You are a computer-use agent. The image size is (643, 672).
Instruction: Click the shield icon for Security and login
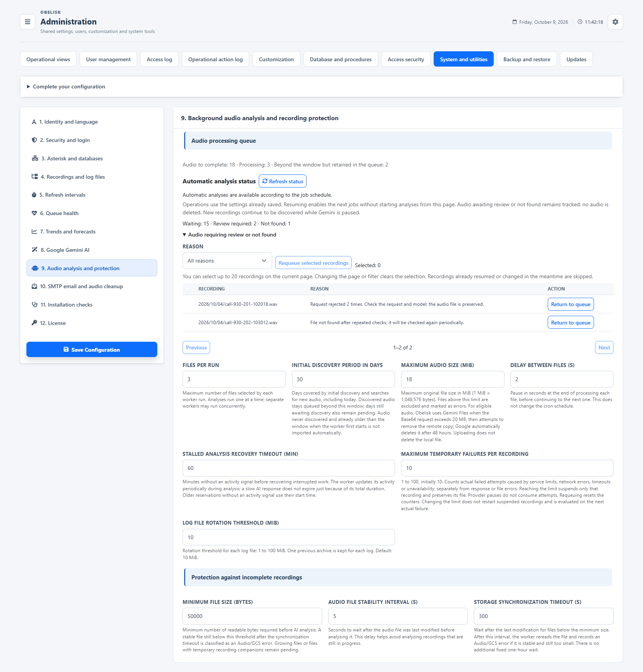[34, 140]
